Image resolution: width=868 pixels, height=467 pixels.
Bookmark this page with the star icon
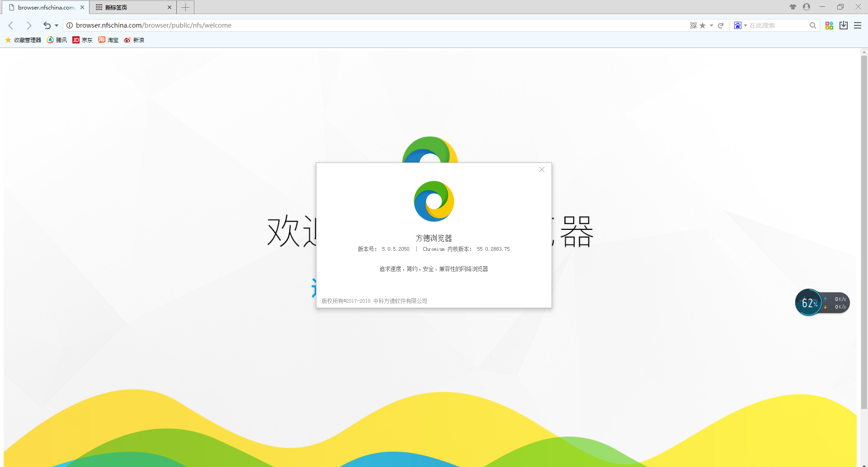703,25
